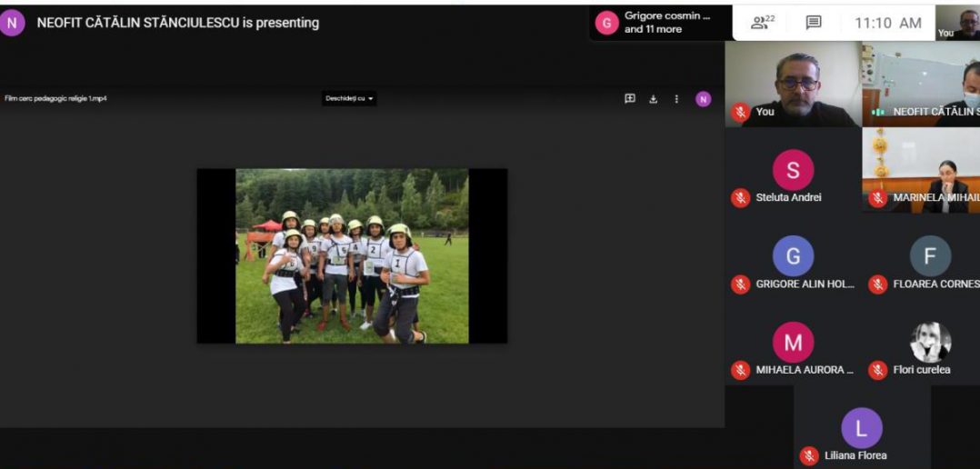Download the Film cerc pedagogic video file
This screenshot has width=980, height=469.
653,99
